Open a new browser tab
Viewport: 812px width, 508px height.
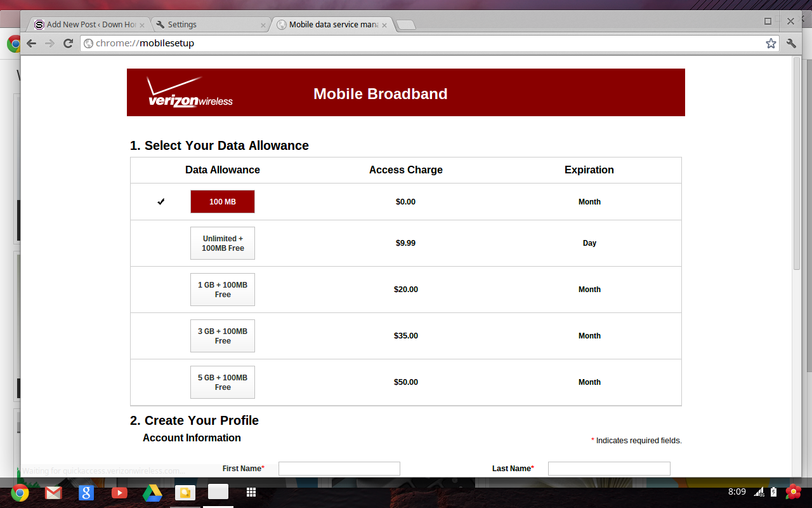(406, 25)
